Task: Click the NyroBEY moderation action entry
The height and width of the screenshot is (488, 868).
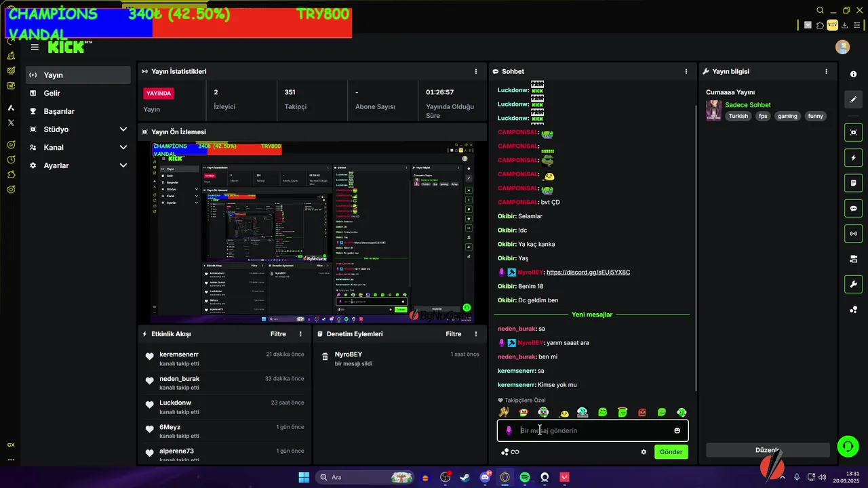Action: (x=400, y=359)
